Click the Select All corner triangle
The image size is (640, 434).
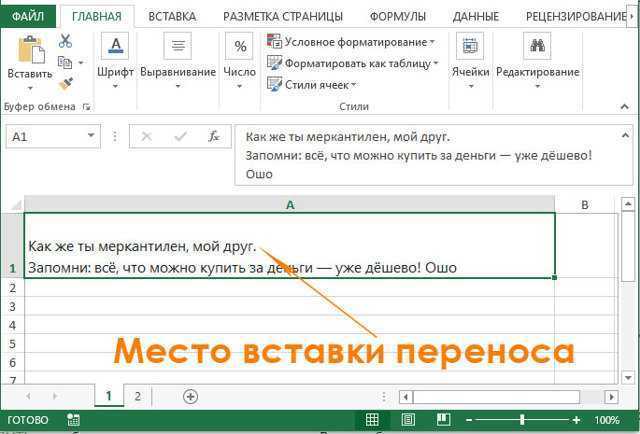click(x=16, y=205)
